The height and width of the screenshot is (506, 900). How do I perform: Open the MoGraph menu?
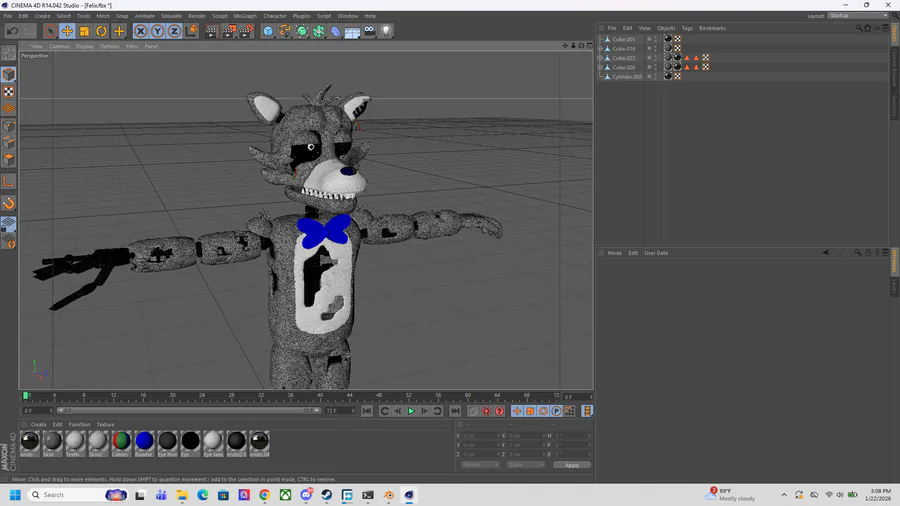point(245,16)
